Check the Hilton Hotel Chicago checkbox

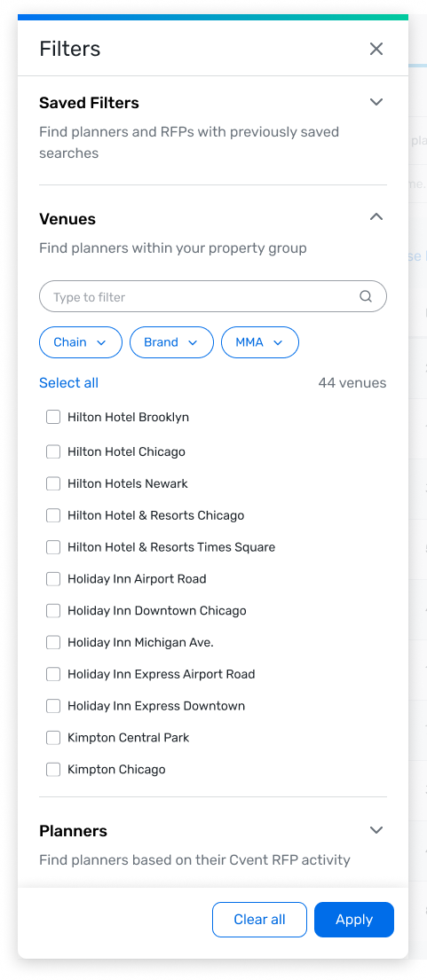tap(53, 452)
